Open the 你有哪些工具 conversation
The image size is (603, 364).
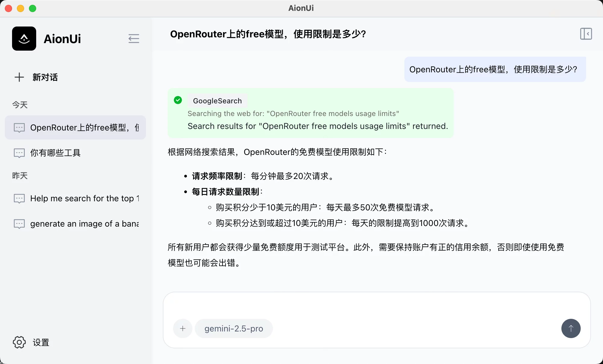tap(75, 153)
